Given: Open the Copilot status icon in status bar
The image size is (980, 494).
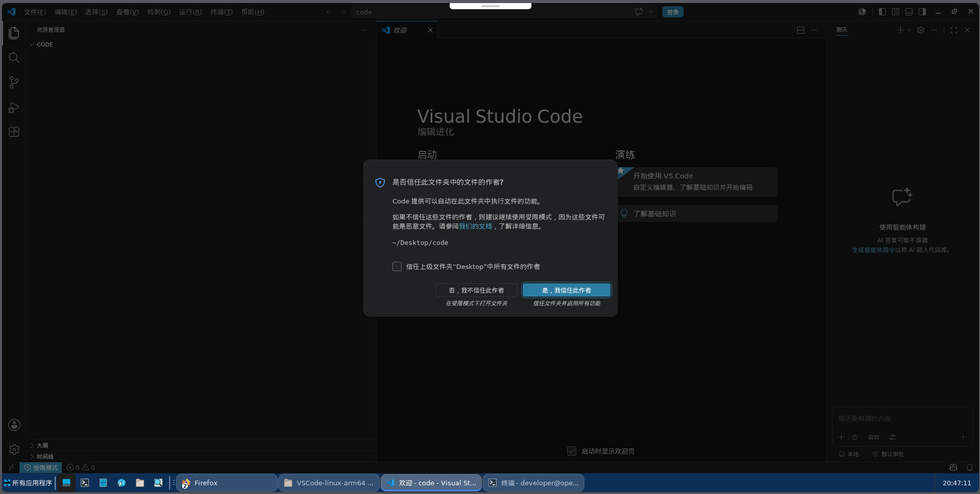Looking at the screenshot, I should pos(953,467).
